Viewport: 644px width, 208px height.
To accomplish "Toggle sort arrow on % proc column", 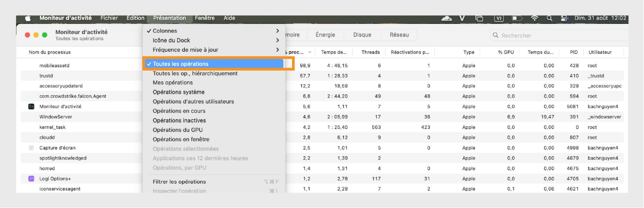I will 310,52.
